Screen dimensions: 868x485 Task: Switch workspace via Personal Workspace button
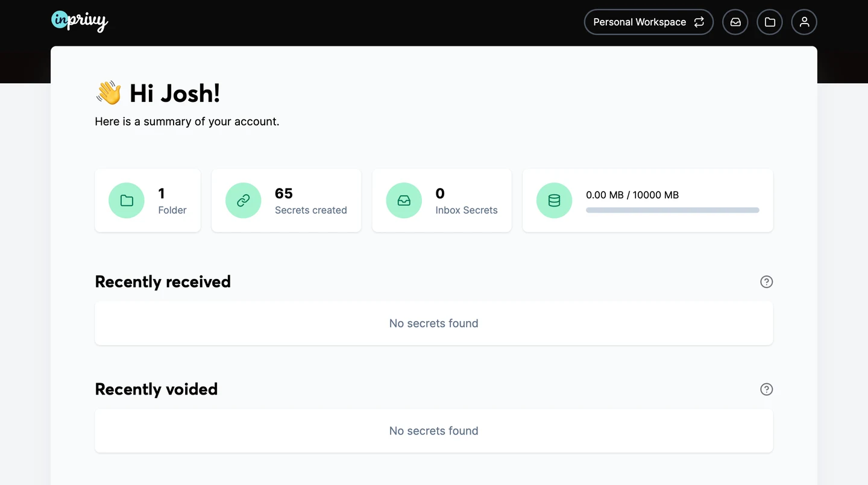pyautogui.click(x=649, y=22)
